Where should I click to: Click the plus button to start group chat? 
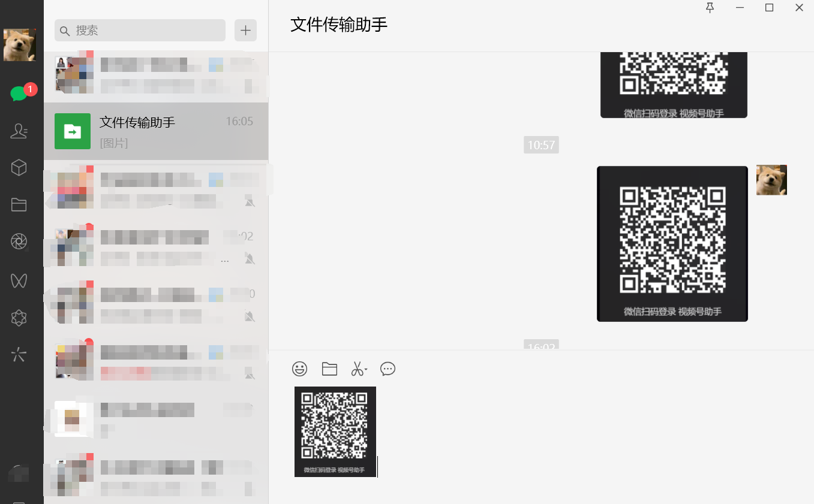245,31
